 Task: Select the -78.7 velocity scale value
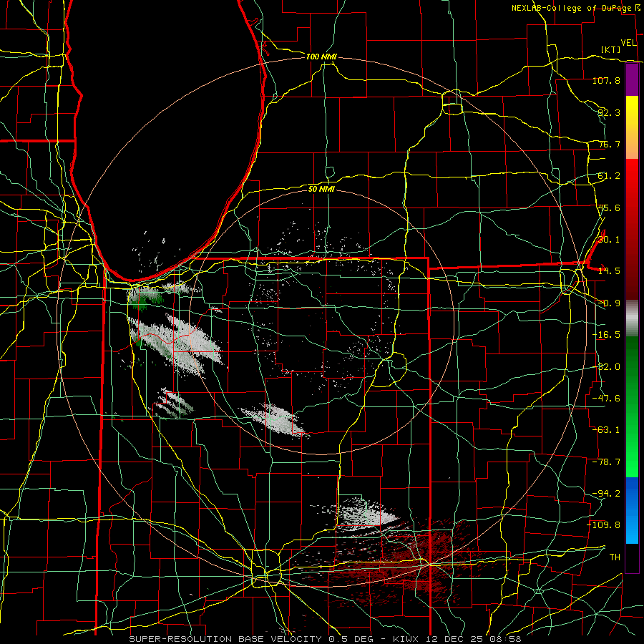pos(606,462)
